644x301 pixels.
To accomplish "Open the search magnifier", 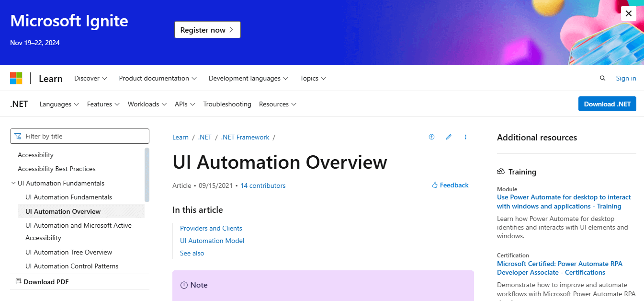I will [x=602, y=78].
